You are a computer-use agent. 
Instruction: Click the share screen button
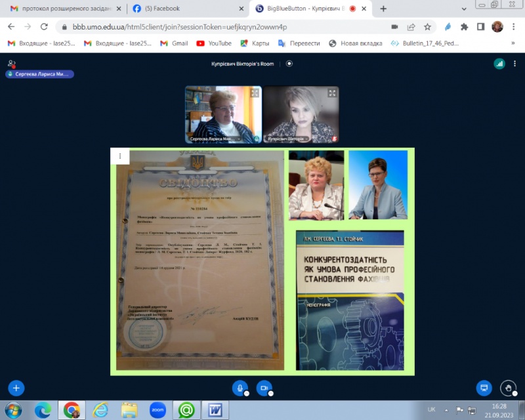(x=484, y=388)
